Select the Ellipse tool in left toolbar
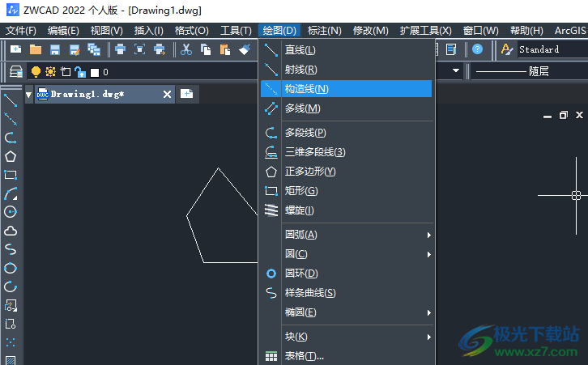The height and width of the screenshot is (365, 588). pyautogui.click(x=11, y=268)
